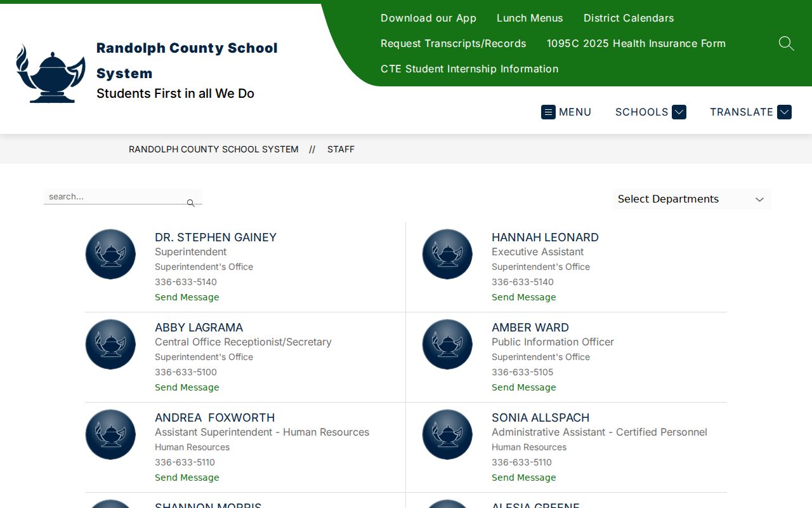
Task: Click the staff search magnifier icon
Action: (x=190, y=203)
